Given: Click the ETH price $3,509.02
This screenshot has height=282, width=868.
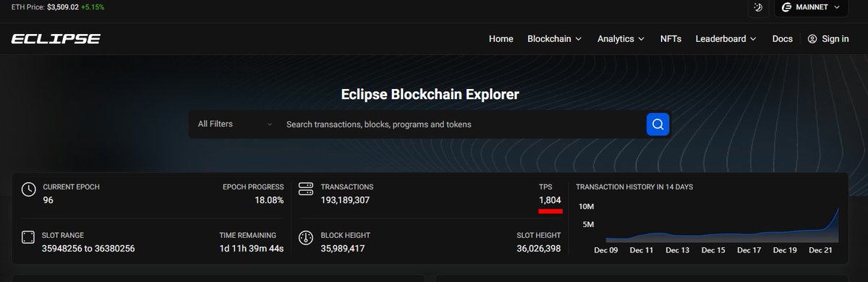Looking at the screenshot, I should 63,7.
